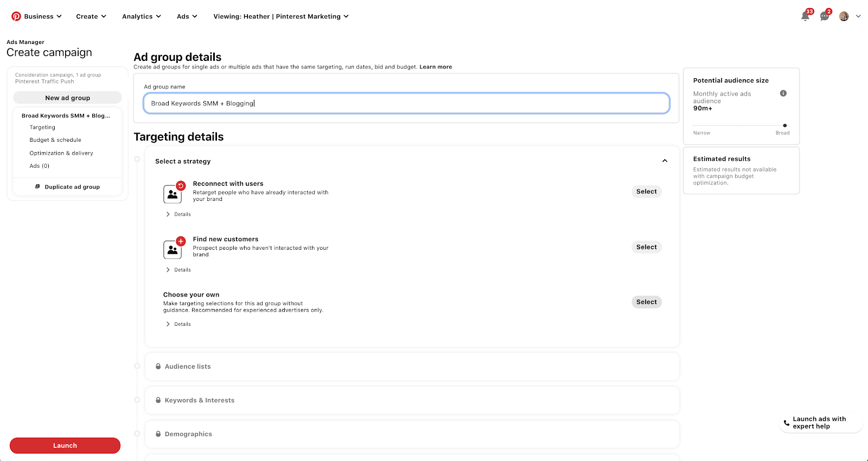Screen dimensions: 868x461
Task: Expand Details under Reconnect with users
Action: [x=178, y=214]
